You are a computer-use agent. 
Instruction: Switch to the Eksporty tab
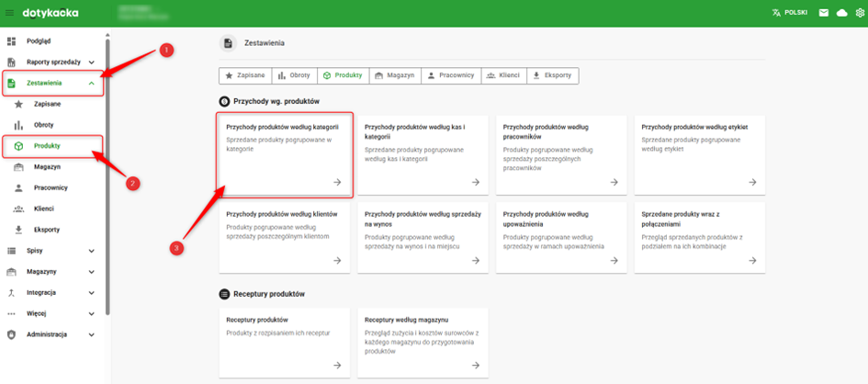(552, 76)
